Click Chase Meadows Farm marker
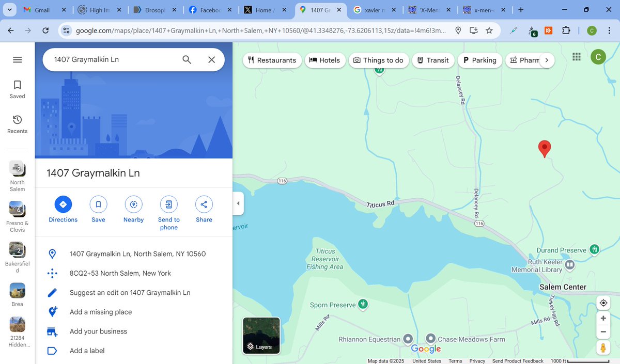620x364 pixels. click(431, 339)
